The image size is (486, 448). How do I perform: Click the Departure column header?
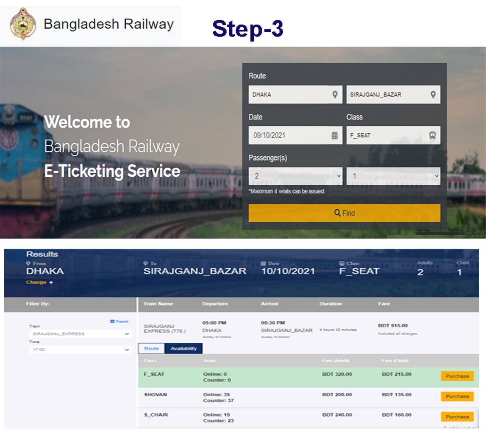click(x=215, y=304)
